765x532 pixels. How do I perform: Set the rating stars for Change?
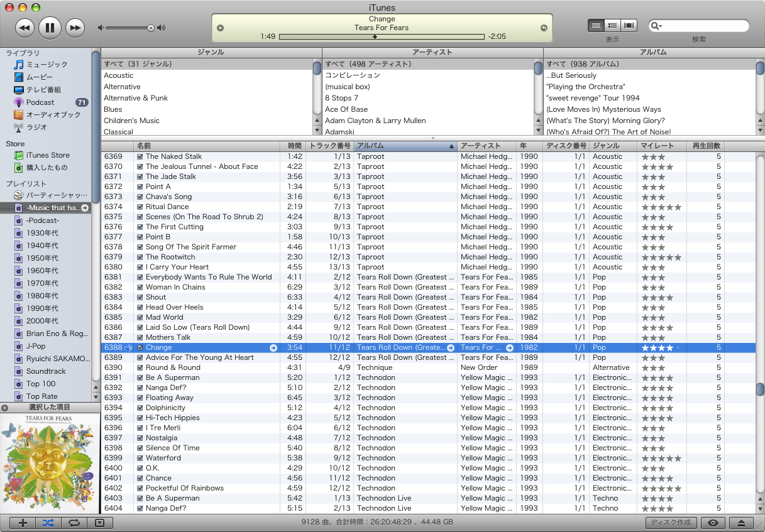click(x=660, y=347)
